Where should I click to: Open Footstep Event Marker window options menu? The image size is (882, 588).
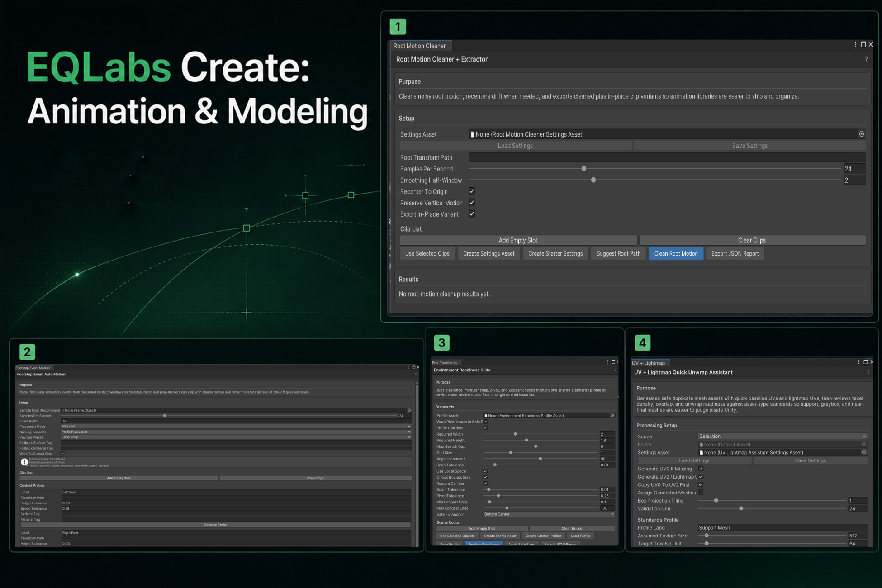409,367
